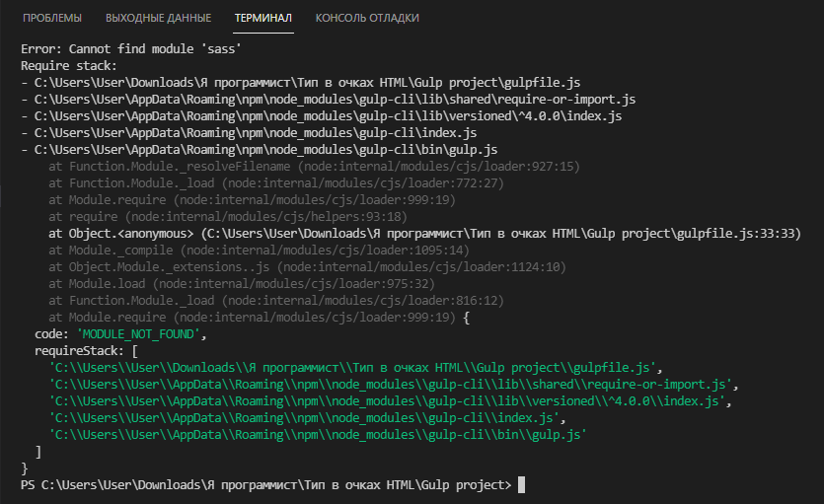Click the Function.Module._resolveFilename stack line

(314, 167)
